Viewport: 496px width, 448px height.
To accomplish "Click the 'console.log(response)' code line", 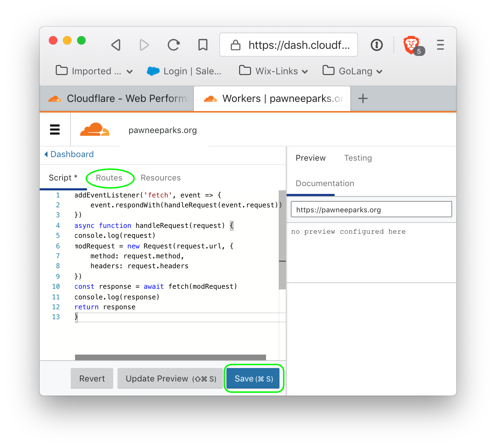I will [117, 297].
